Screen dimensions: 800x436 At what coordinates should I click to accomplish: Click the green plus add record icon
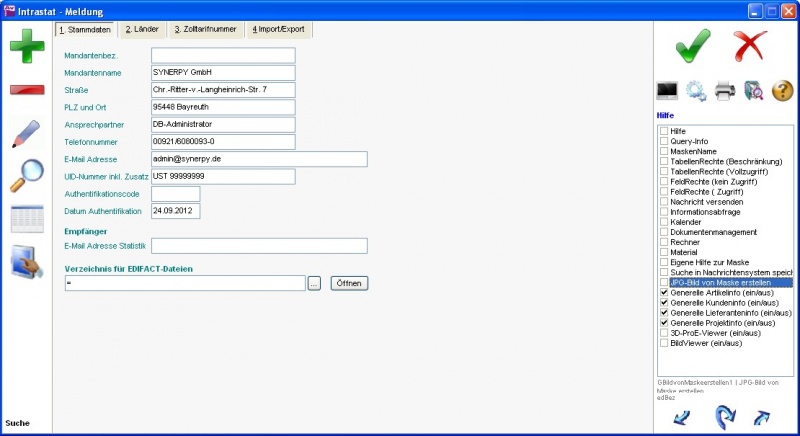tap(27, 47)
